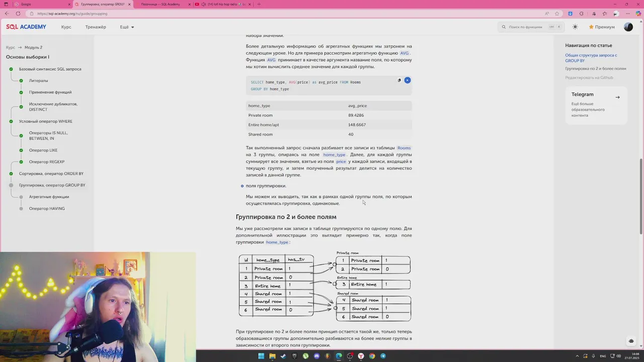Open lesson Условный оператор WHERE

(x=46, y=121)
